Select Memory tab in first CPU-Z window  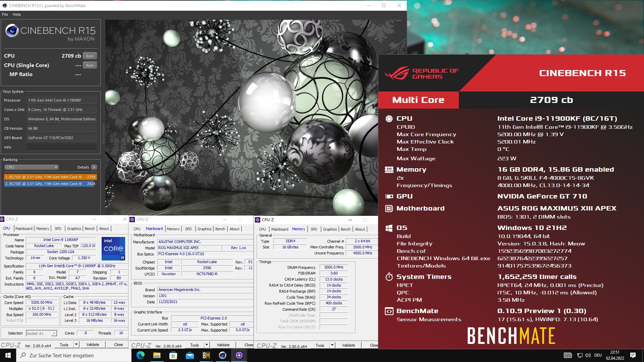pos(43,229)
